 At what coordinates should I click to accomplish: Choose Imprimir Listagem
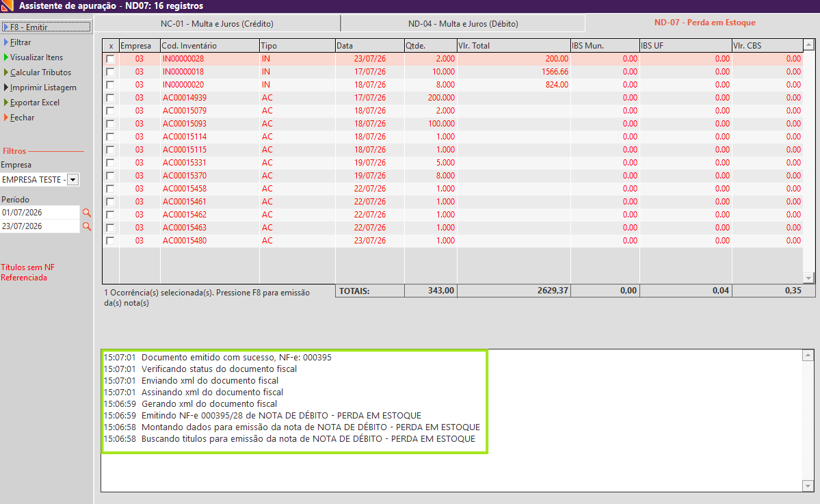tap(43, 88)
